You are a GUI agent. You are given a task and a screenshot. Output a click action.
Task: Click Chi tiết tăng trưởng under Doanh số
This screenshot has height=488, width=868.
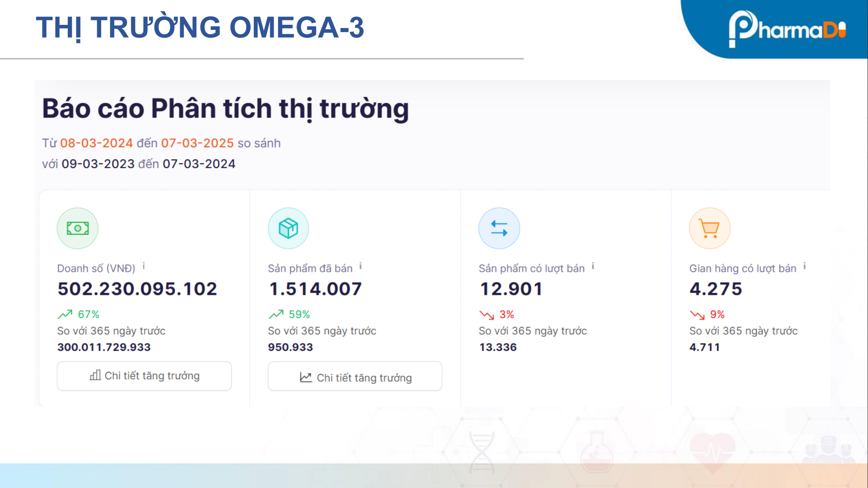[x=144, y=376]
